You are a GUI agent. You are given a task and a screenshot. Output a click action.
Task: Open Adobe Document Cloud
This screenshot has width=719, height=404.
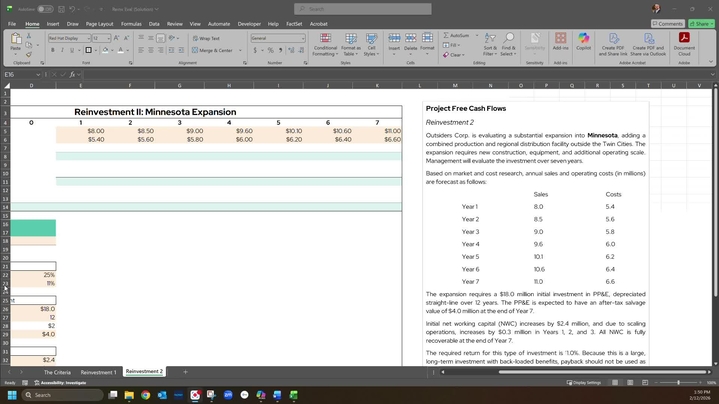[684, 42]
